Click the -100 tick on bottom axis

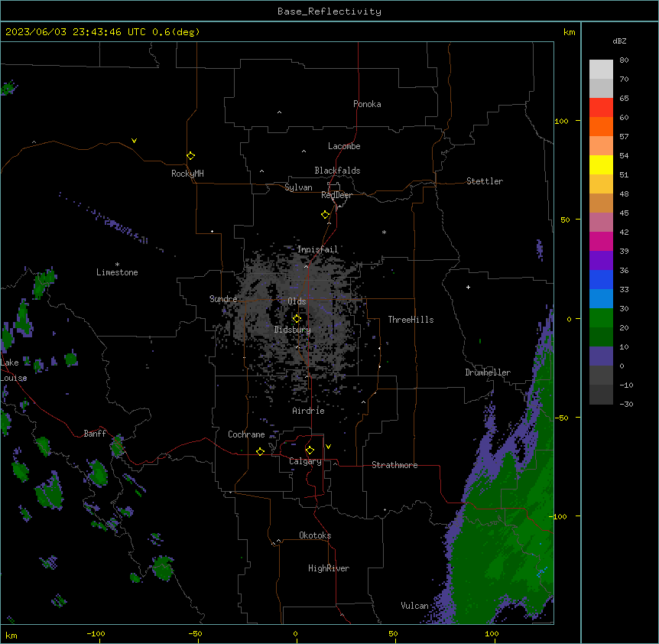(96, 633)
